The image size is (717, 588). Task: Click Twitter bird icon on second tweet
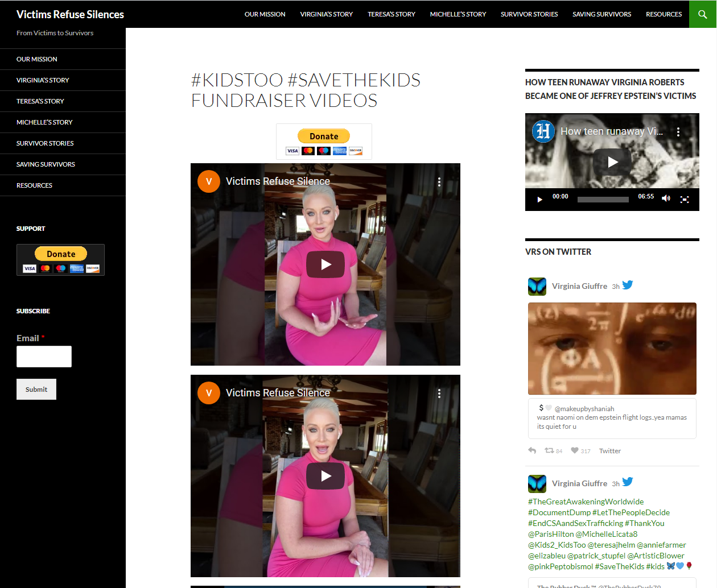[x=628, y=482]
